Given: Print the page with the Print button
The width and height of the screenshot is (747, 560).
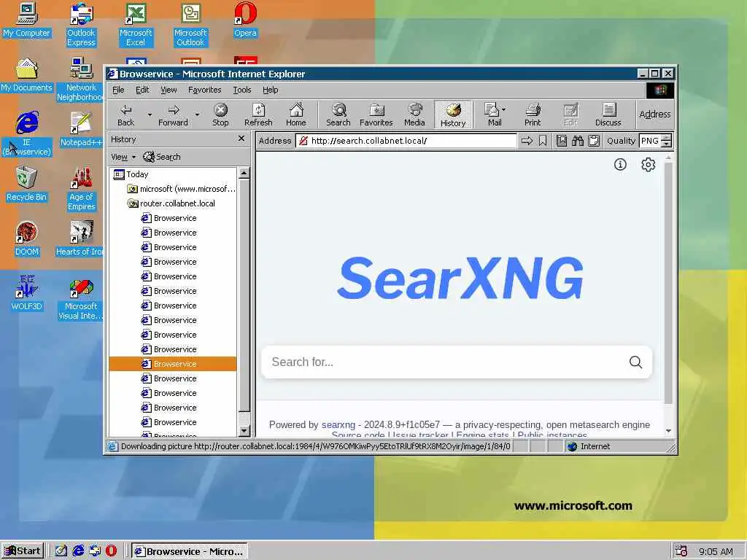Looking at the screenshot, I should pos(533,114).
